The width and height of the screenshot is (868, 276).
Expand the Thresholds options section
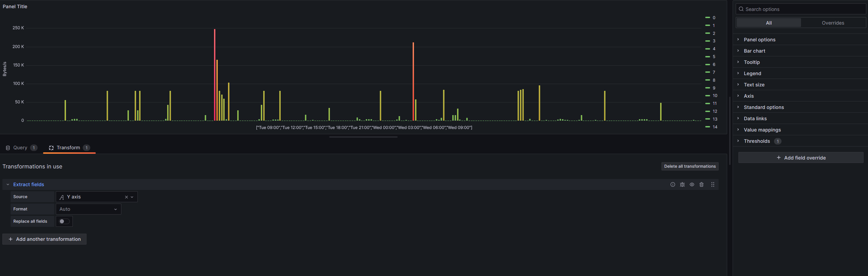pos(757,141)
